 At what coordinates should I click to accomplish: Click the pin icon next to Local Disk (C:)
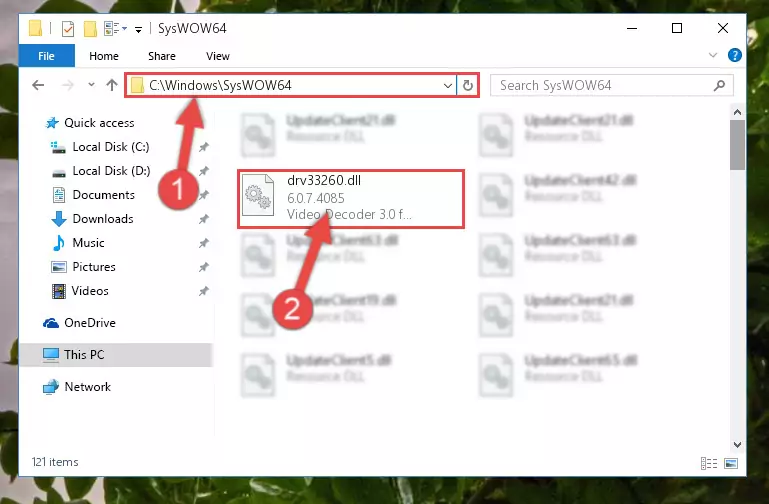(x=204, y=147)
